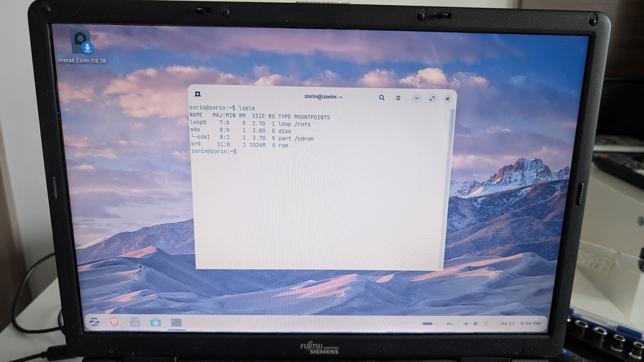The image size is (644, 362).
Task: Open the Software store from the taskbar
Action: pos(155,323)
